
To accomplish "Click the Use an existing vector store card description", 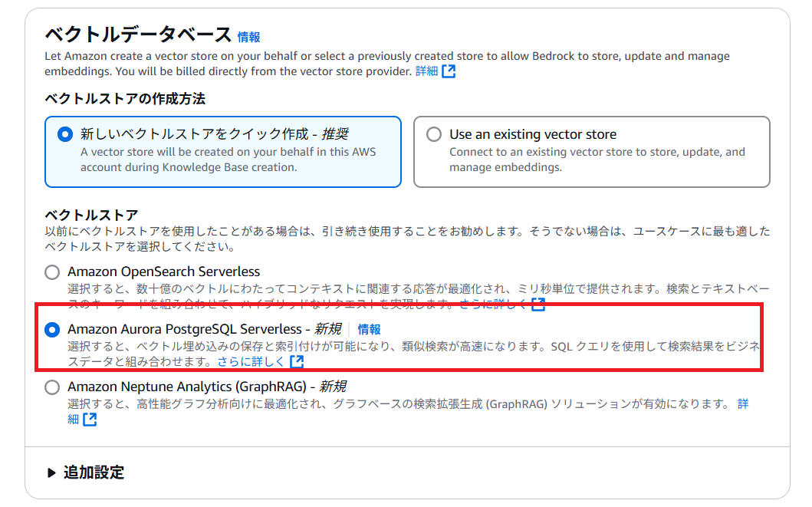I will click(597, 160).
